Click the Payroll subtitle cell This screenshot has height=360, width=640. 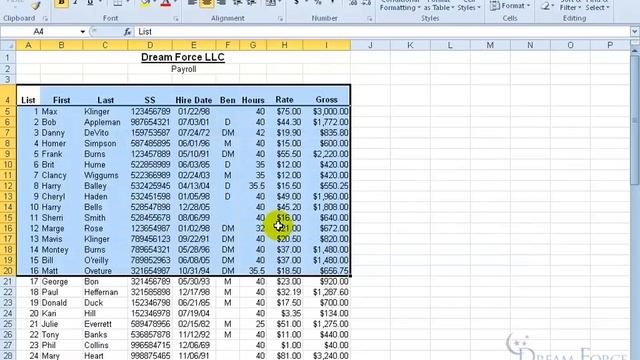point(183,69)
